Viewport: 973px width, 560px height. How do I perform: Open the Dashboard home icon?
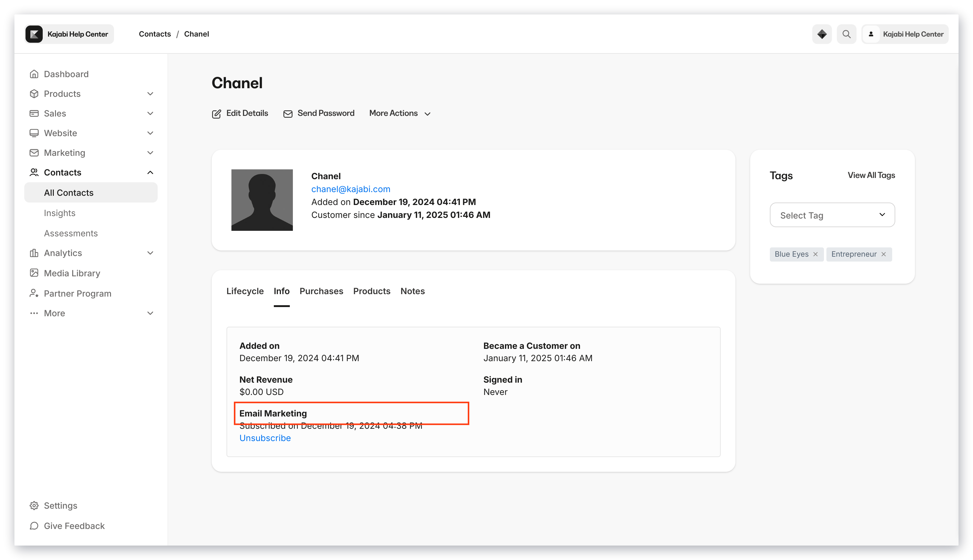click(34, 74)
